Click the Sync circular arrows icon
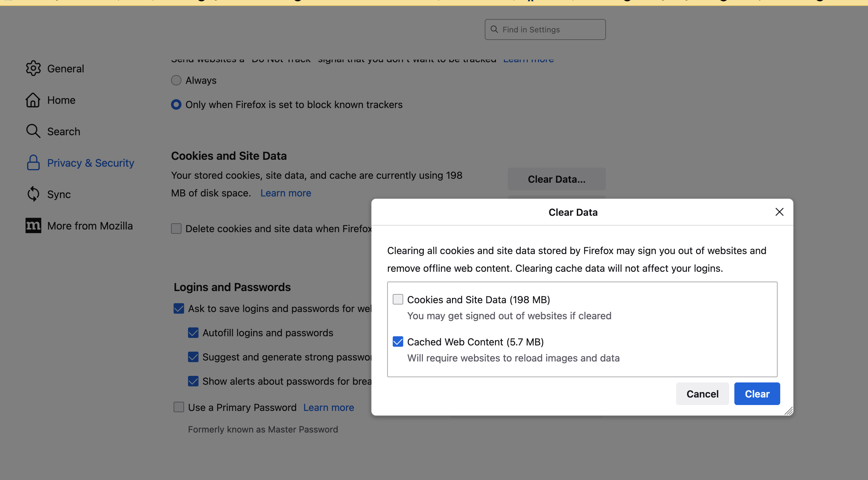The image size is (868, 480). pyautogui.click(x=33, y=194)
